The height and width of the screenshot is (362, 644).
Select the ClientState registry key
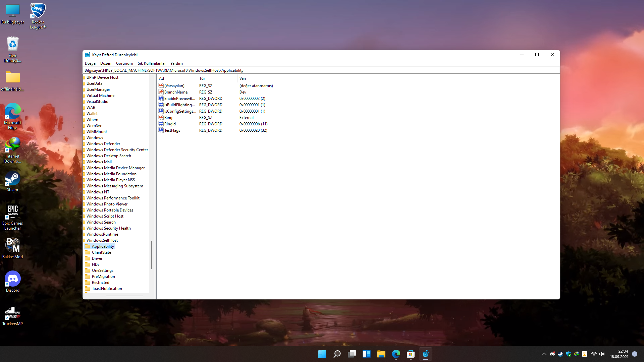101,252
